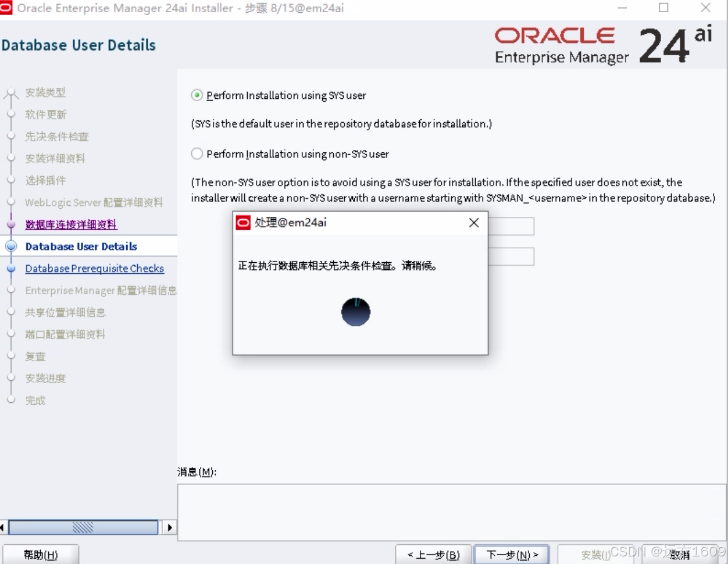Click the progress spinner in the processing dialog
The width and height of the screenshot is (728, 564).
[356, 312]
